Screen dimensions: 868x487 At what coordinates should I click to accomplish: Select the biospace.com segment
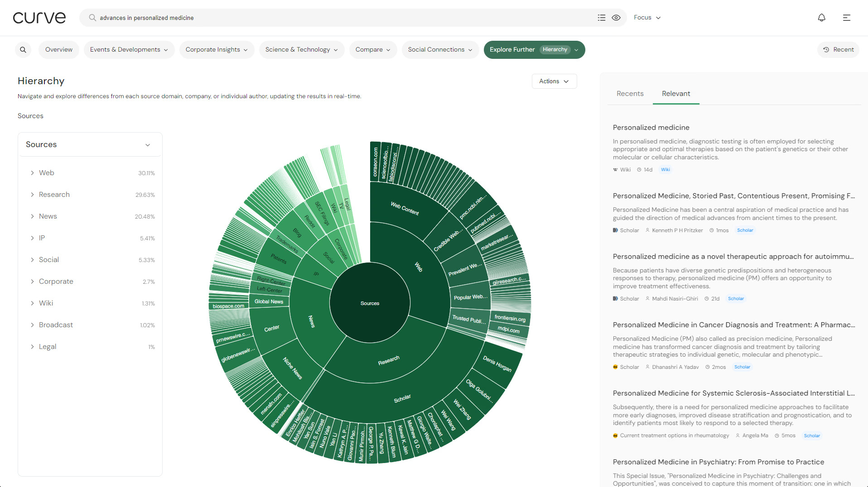(x=228, y=306)
